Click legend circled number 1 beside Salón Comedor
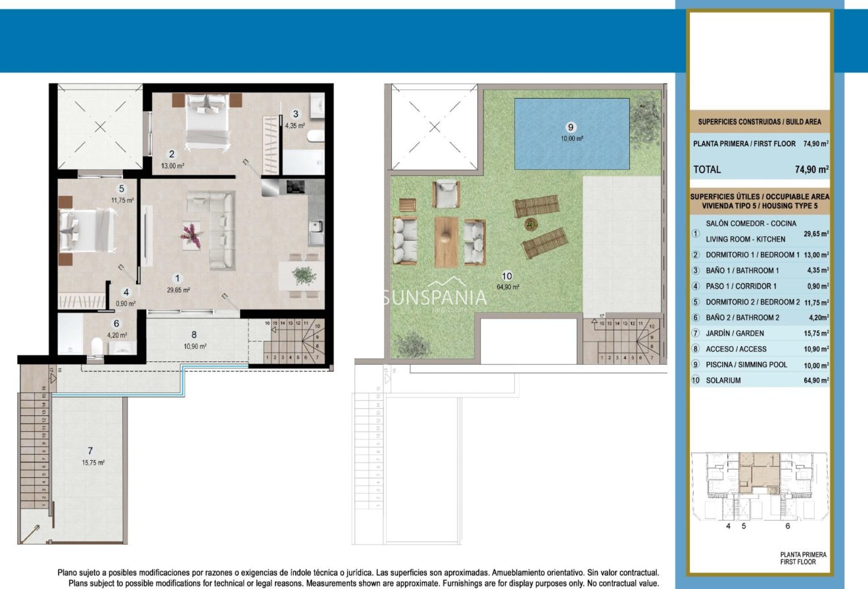The height and width of the screenshot is (589, 868). click(696, 233)
